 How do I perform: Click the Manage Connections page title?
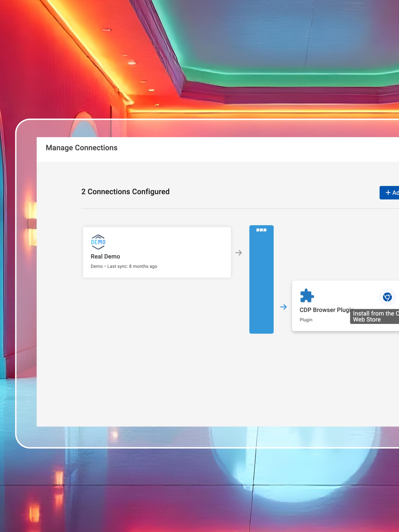point(82,148)
